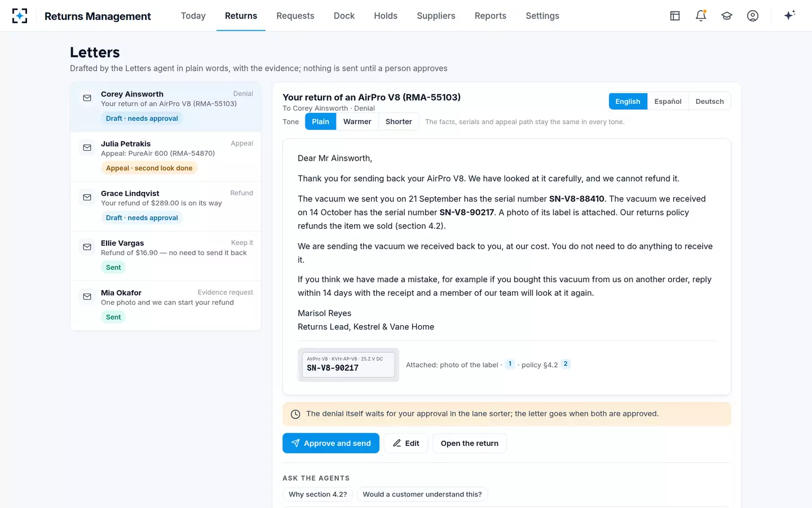Viewport: 812px width, 508px height.
Task: Ask 'Would a customer understand this?'
Action: click(422, 494)
